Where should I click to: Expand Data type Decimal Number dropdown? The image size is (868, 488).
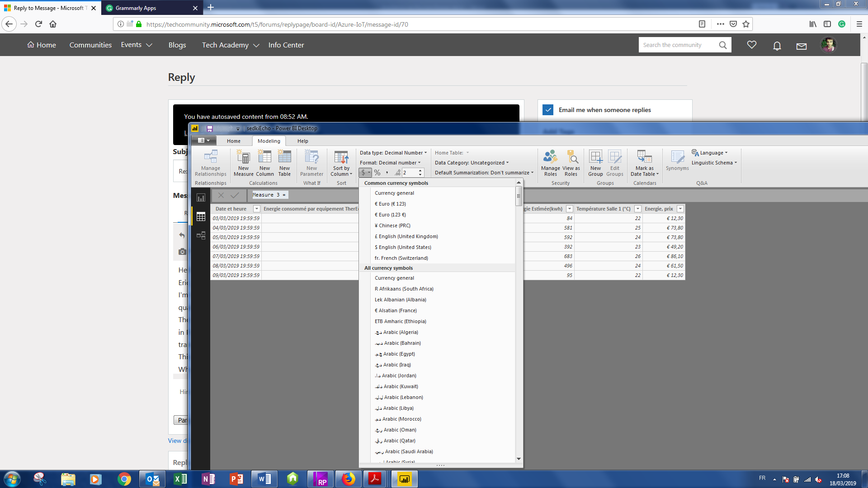tap(393, 153)
